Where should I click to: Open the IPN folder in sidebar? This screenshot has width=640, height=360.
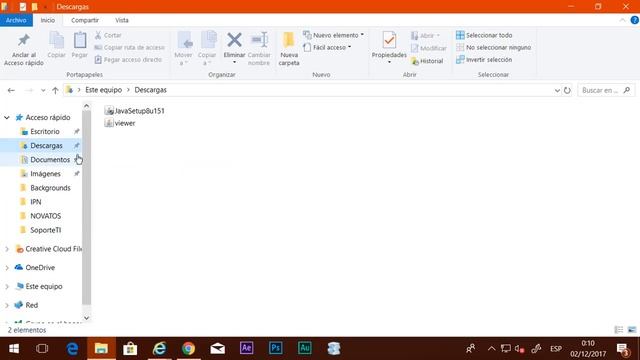pos(36,202)
